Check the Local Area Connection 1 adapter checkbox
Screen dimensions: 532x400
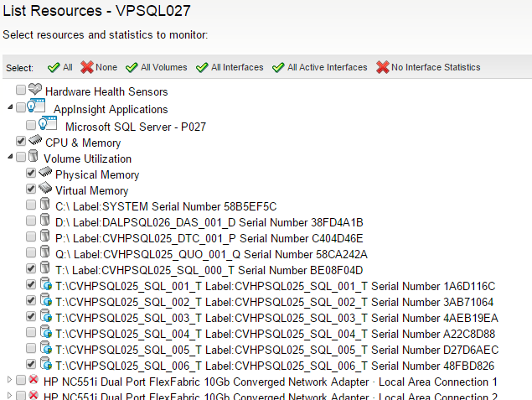point(21,380)
